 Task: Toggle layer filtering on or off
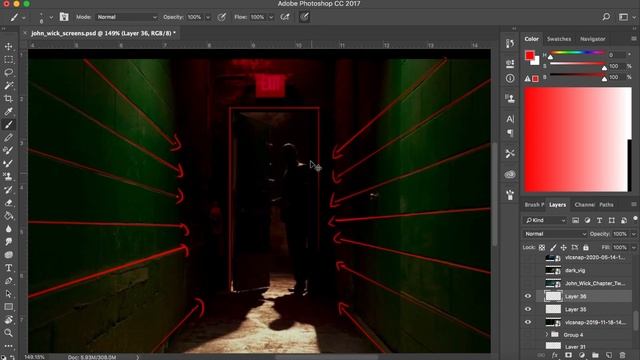pos(635,219)
